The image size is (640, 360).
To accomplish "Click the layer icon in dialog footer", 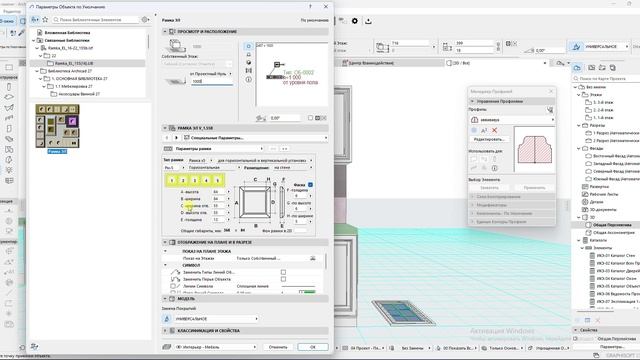I will [x=166, y=347].
